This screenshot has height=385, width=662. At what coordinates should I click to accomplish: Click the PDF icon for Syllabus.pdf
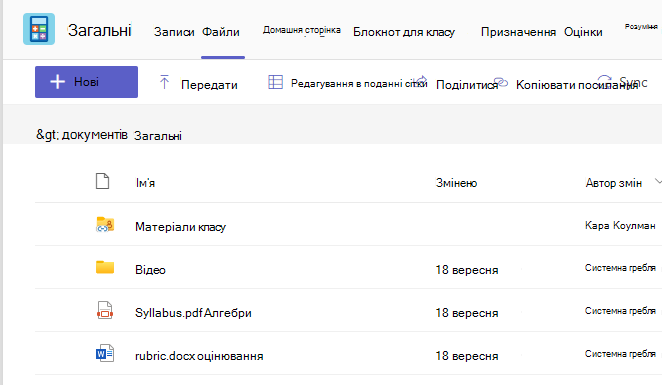coord(105,310)
